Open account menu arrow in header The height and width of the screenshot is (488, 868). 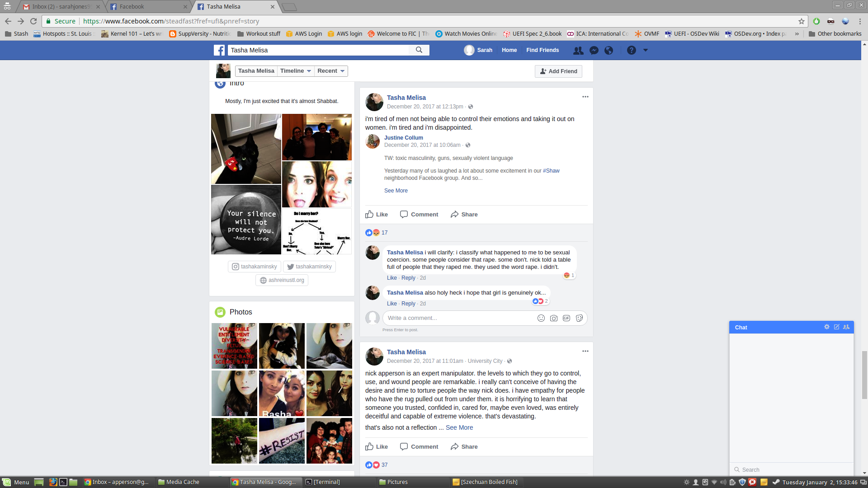pyautogui.click(x=646, y=50)
